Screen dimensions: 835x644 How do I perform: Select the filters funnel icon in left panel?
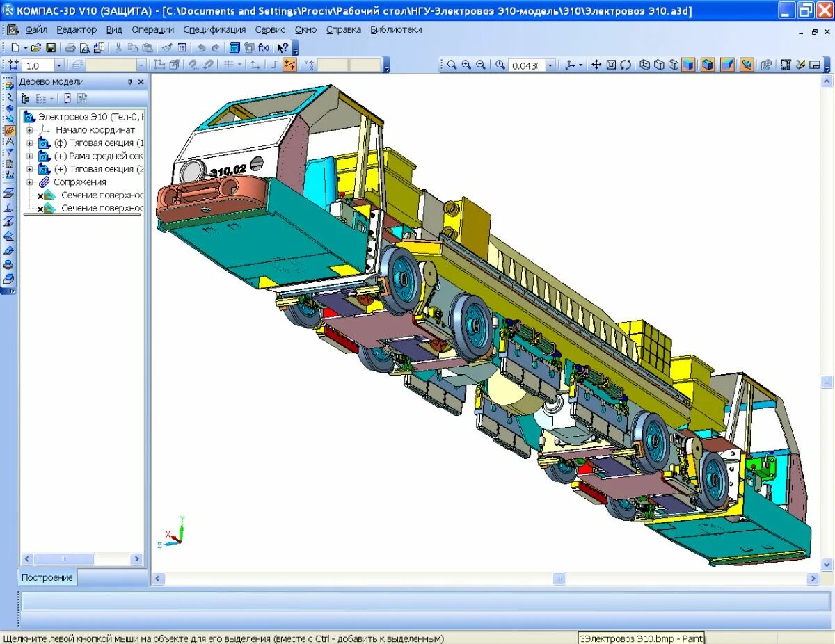coord(9,152)
